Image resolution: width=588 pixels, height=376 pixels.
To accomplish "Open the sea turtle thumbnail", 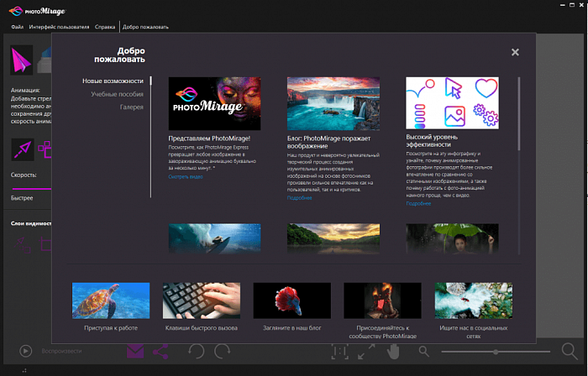I will pos(111,300).
